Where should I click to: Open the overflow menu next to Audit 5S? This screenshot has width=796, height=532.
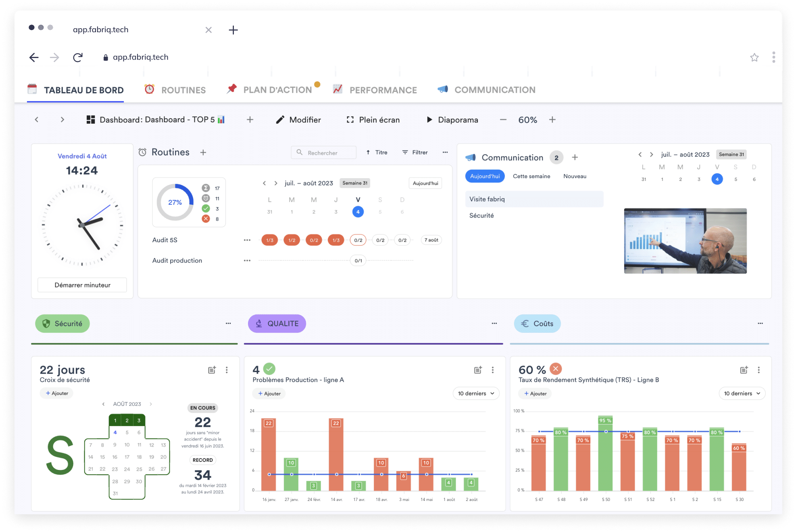coord(247,240)
